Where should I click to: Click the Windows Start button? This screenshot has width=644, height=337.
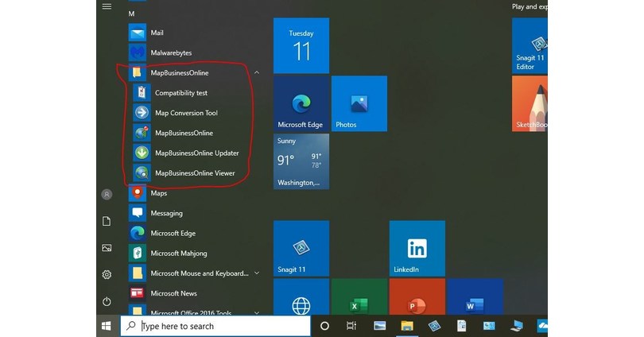pos(107,326)
